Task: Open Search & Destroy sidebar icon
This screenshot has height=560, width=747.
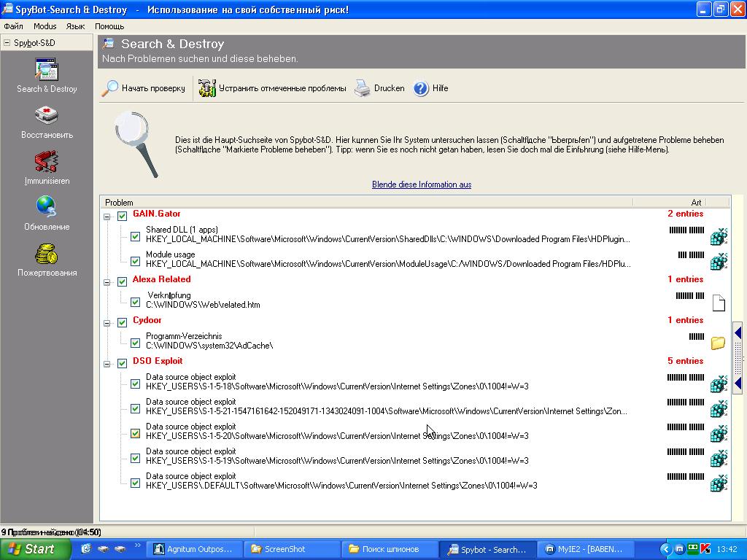Action: (x=47, y=69)
